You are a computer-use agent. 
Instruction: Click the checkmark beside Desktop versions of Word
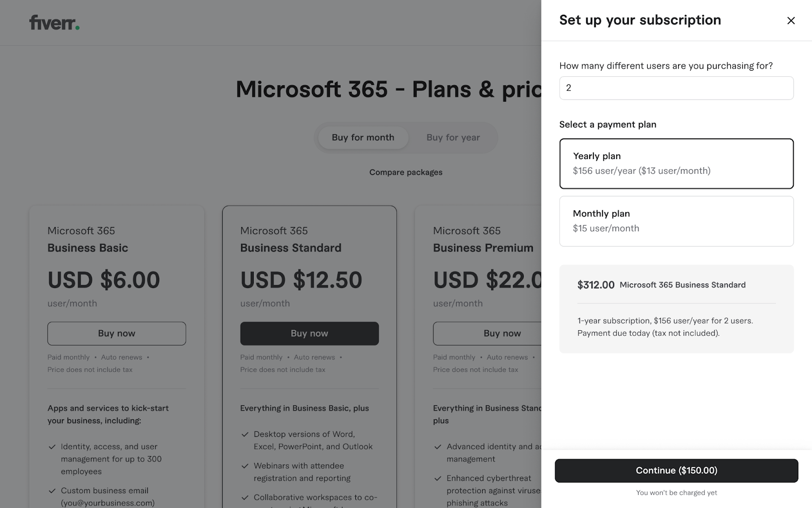245,434
